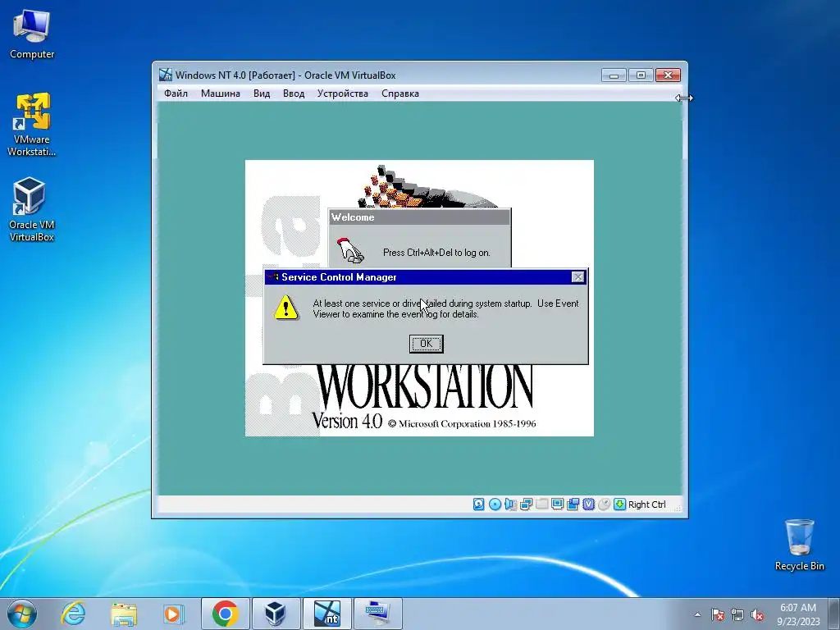Image resolution: width=840 pixels, height=630 pixels.
Task: Close the Windows NT 4.0 VirtualBox window
Action: pos(668,75)
